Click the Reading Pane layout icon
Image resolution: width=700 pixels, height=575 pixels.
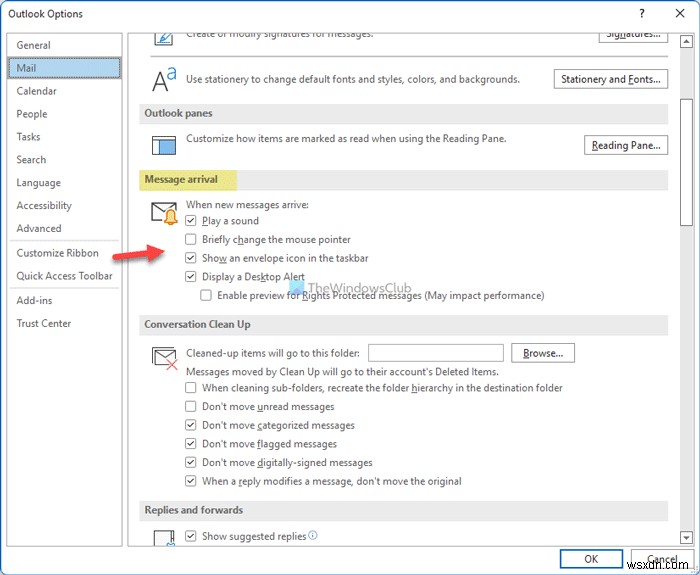tap(164, 146)
